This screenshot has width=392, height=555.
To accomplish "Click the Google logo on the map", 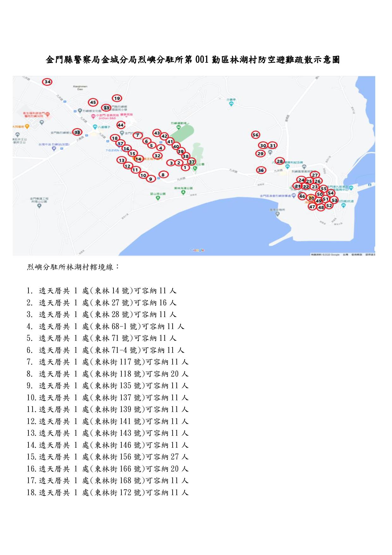I will pyautogui.click(x=197, y=250).
